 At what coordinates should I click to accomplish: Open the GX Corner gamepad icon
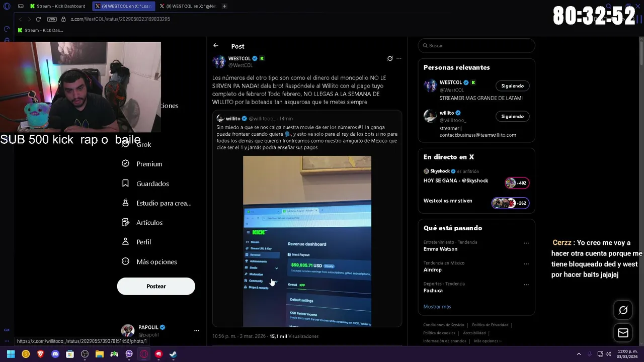coord(21,6)
